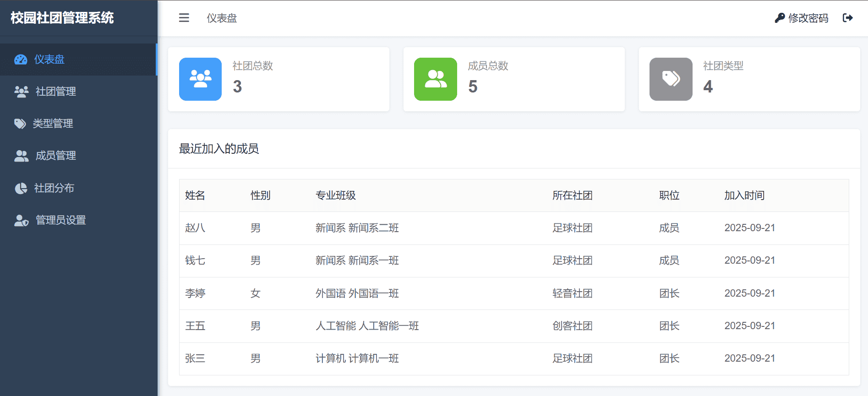This screenshot has width=868, height=396.
Task: Click the logout icon in header
Action: click(x=847, y=18)
